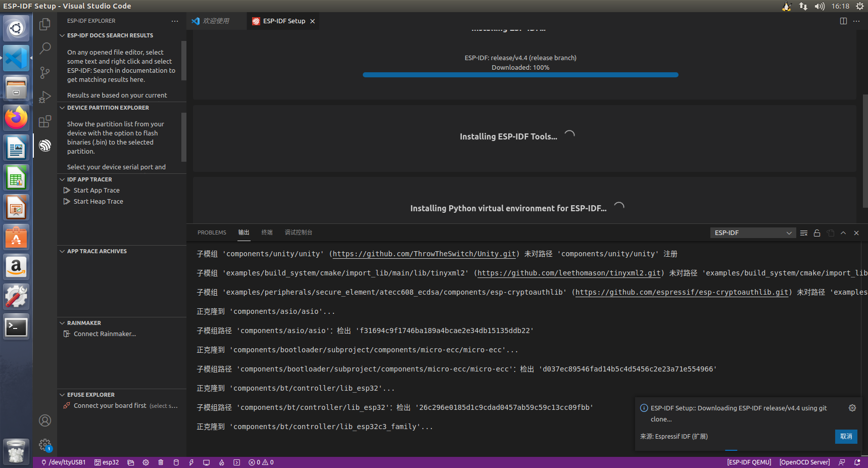Viewport: 868px width, 468px height.
Task: Open notifications bell in status bar
Action: [857, 462]
